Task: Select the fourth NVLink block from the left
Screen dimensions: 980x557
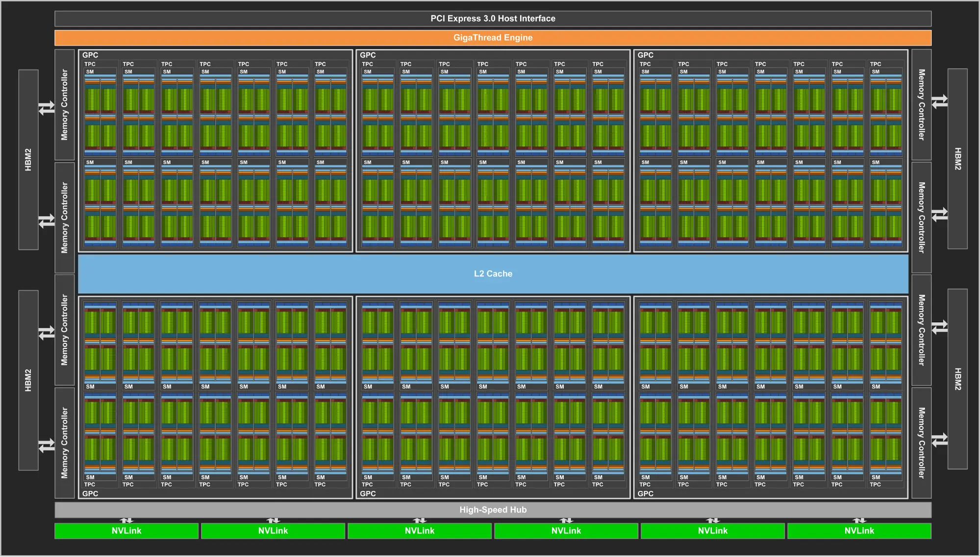Action: pyautogui.click(x=566, y=531)
